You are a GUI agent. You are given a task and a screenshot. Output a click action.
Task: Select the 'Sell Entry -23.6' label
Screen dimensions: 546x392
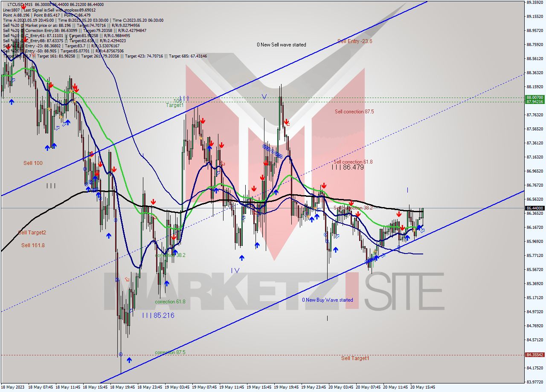point(354,41)
